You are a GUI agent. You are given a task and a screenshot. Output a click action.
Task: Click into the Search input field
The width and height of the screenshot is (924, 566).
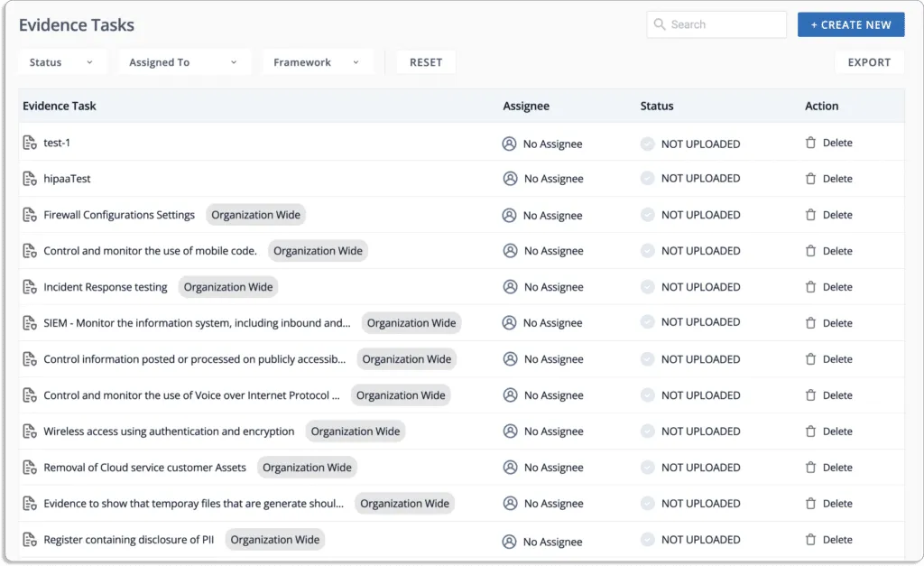click(716, 24)
